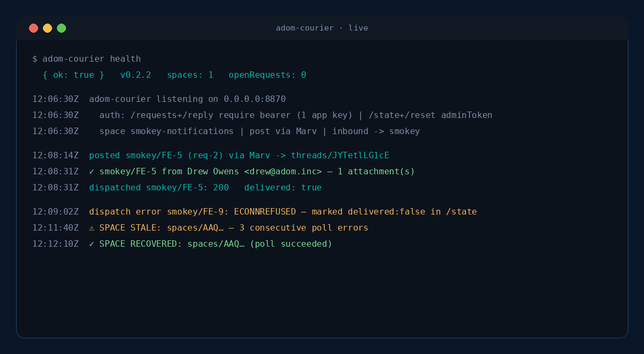Click the timestamp '12:12:10Z'
Viewport: 644px width, 354px height.
coord(55,244)
